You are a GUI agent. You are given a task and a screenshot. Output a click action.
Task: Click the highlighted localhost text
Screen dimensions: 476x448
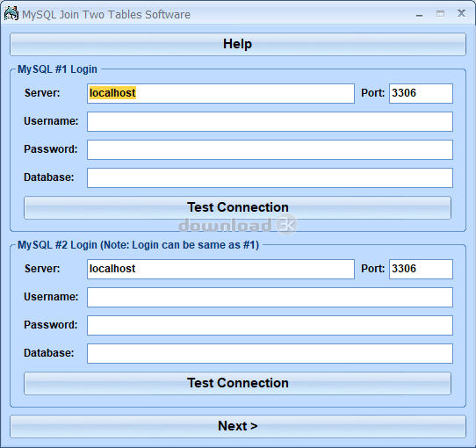click(x=112, y=93)
